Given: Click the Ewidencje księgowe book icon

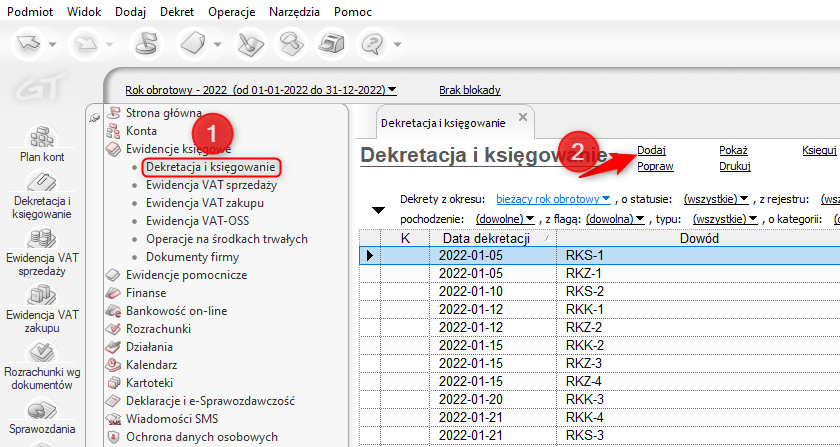Looking at the screenshot, I should tap(113, 148).
